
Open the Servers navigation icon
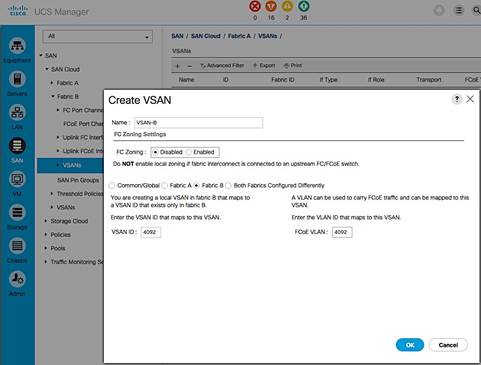pos(17,79)
